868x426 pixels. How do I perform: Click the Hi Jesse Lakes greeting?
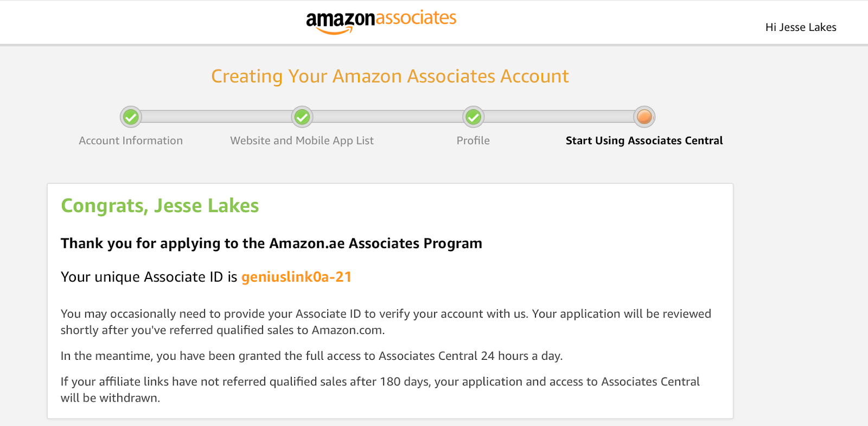click(800, 27)
